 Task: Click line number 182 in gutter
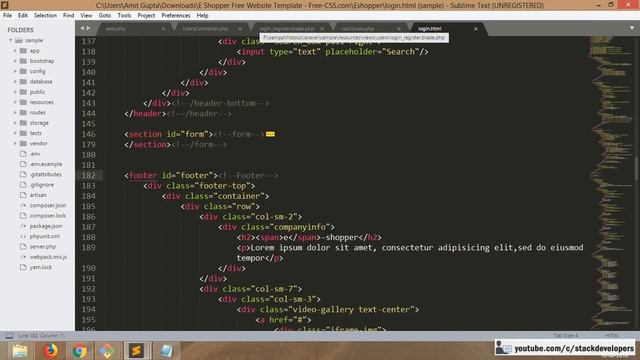(x=89, y=176)
